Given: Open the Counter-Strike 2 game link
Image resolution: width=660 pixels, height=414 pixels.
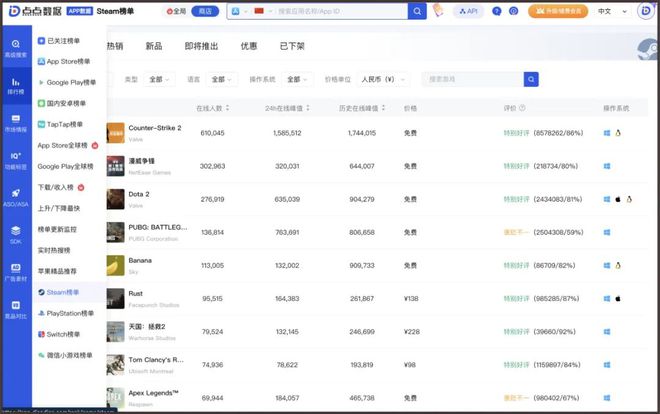Looking at the screenshot, I should point(155,128).
